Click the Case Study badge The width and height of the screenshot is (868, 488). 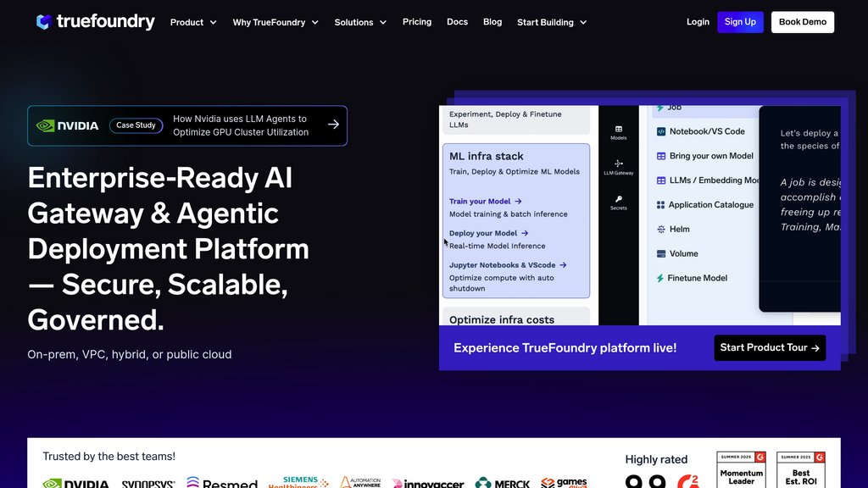(136, 125)
